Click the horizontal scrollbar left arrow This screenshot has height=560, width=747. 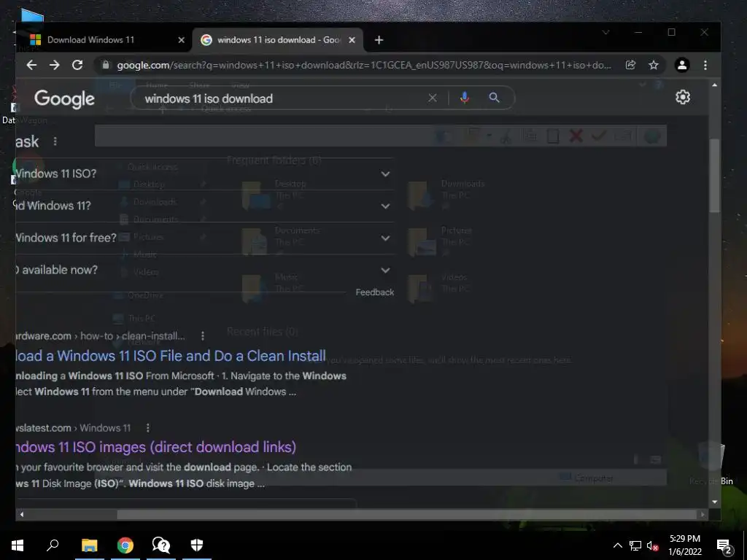point(21,514)
